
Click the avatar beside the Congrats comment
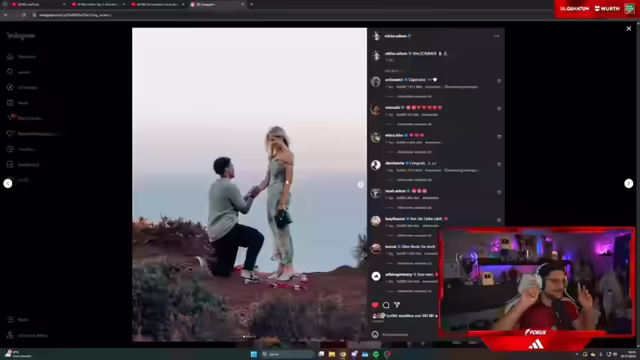coord(376,165)
